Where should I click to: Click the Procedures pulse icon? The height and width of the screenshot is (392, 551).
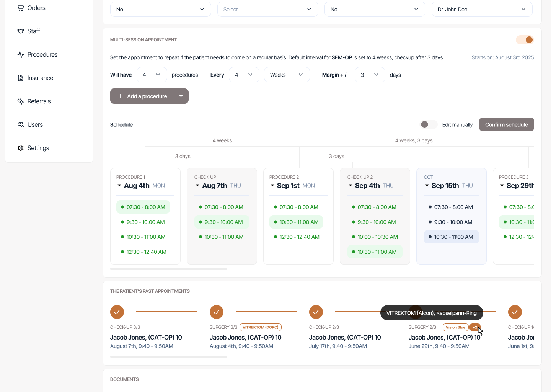click(x=21, y=55)
